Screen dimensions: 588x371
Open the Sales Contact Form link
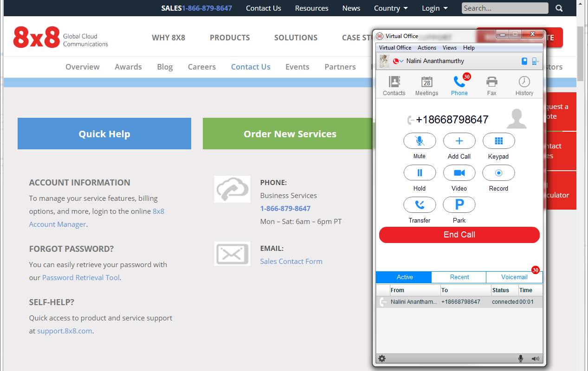291,262
